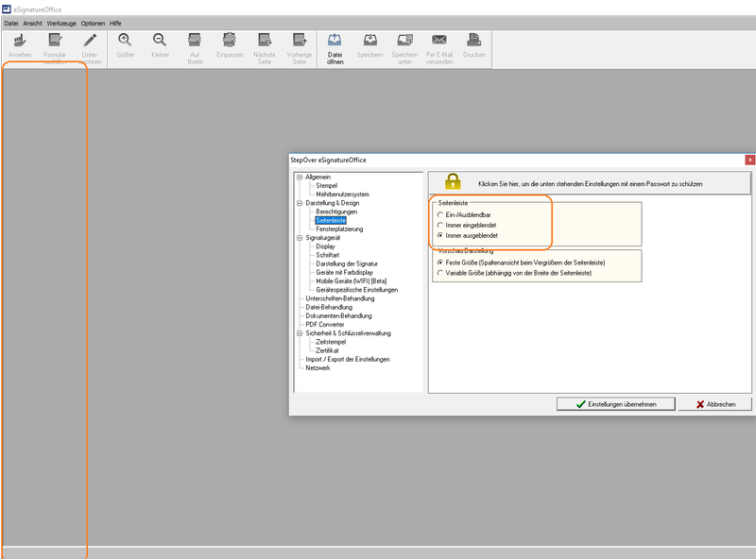This screenshot has width=756, height=559.
Task: Open the Optionen menu
Action: pyautogui.click(x=93, y=23)
